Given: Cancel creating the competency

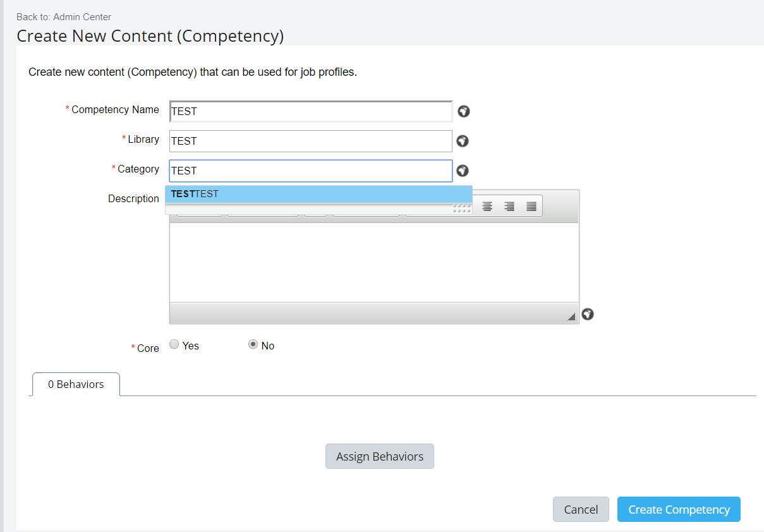Looking at the screenshot, I should (581, 509).
